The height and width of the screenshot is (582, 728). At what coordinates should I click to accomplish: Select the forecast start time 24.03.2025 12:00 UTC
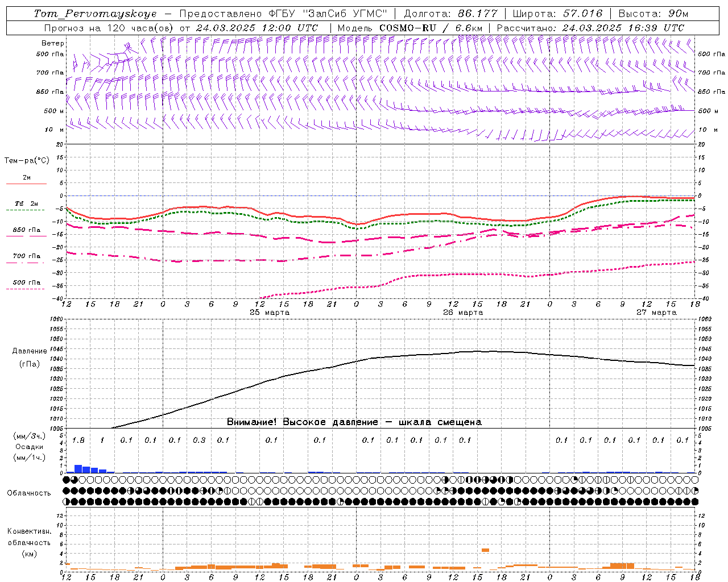(257, 28)
